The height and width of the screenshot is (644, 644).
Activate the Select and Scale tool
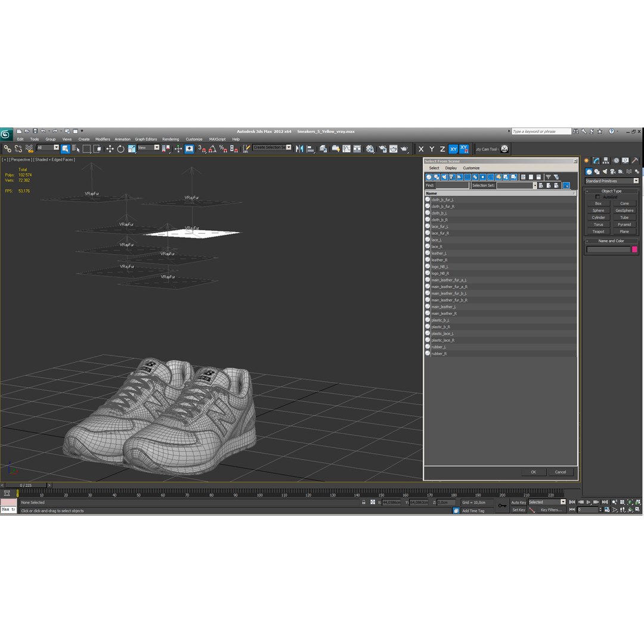[131, 148]
